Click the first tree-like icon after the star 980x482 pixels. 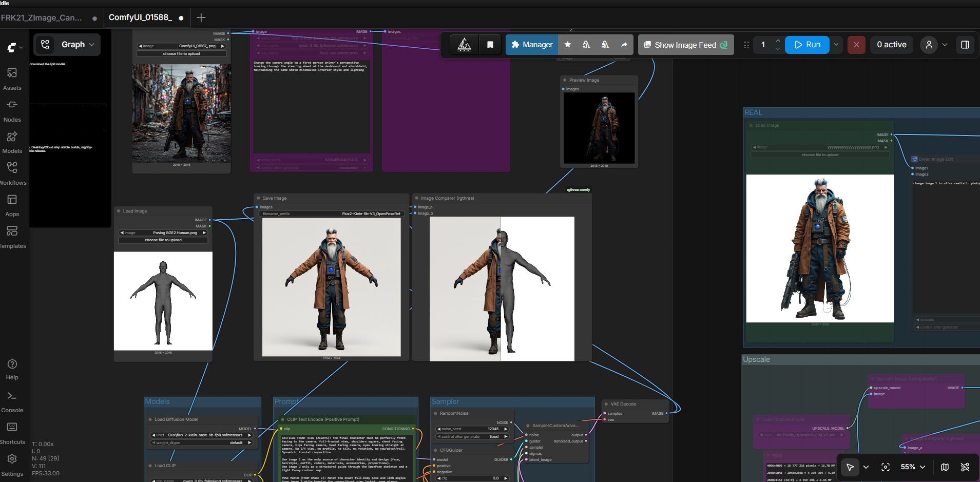(x=586, y=45)
